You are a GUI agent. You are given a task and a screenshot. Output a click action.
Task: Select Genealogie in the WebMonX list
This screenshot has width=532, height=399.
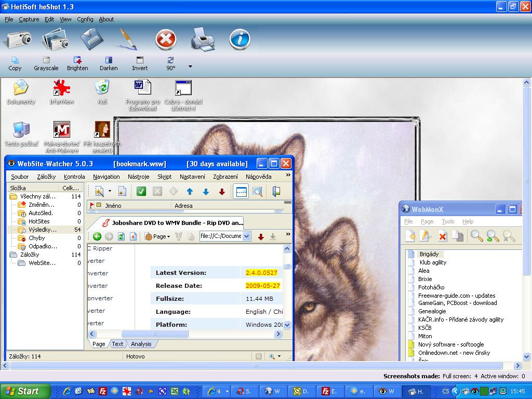click(x=432, y=311)
